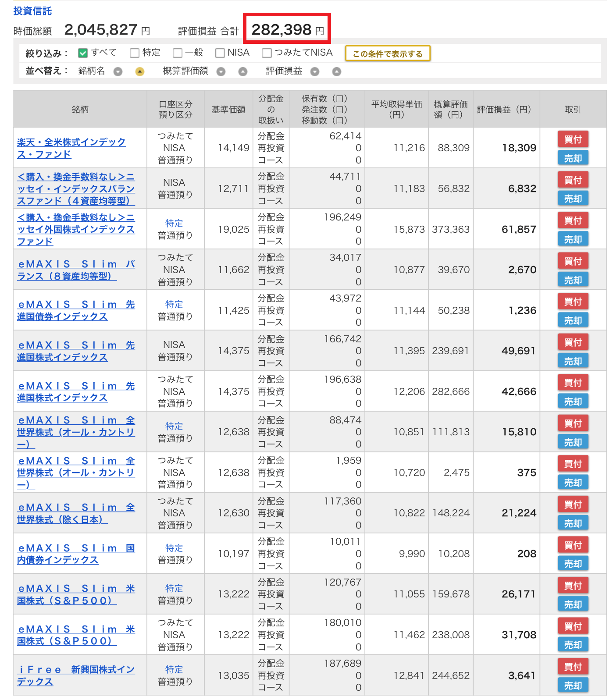This screenshot has width=613, height=700.
Task: Sort 評価損益 ascending with the up arrow
Action: (x=336, y=71)
